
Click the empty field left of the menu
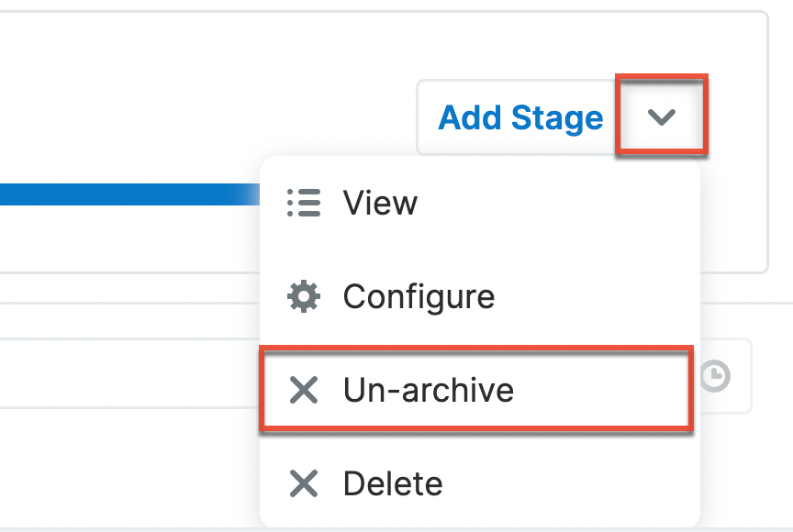128,376
